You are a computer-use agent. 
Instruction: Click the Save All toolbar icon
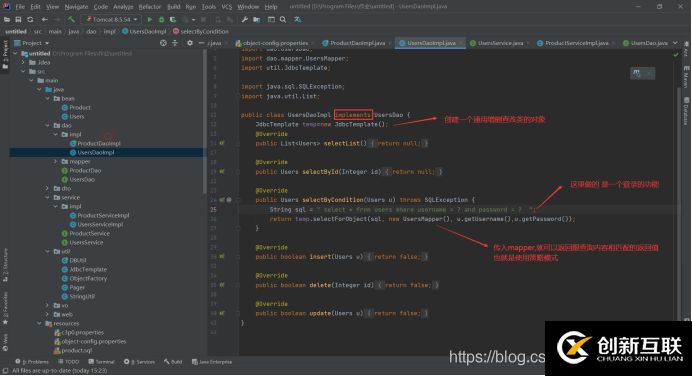(18, 19)
